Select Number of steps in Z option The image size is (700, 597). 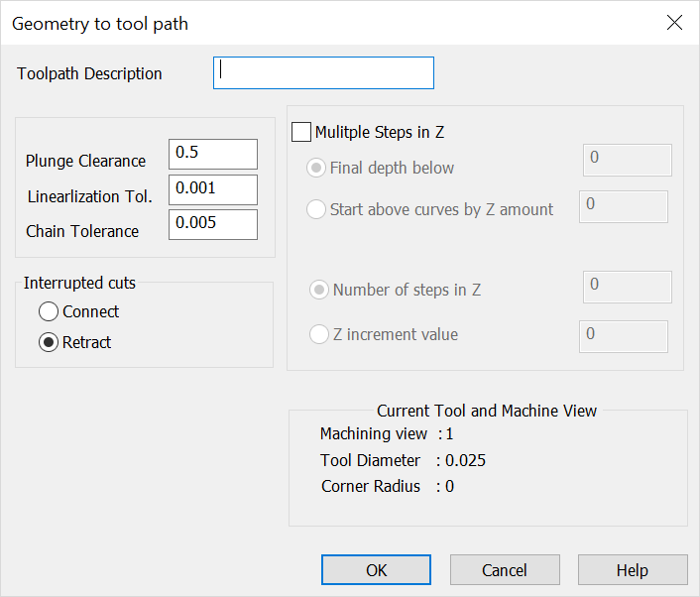[x=319, y=290]
